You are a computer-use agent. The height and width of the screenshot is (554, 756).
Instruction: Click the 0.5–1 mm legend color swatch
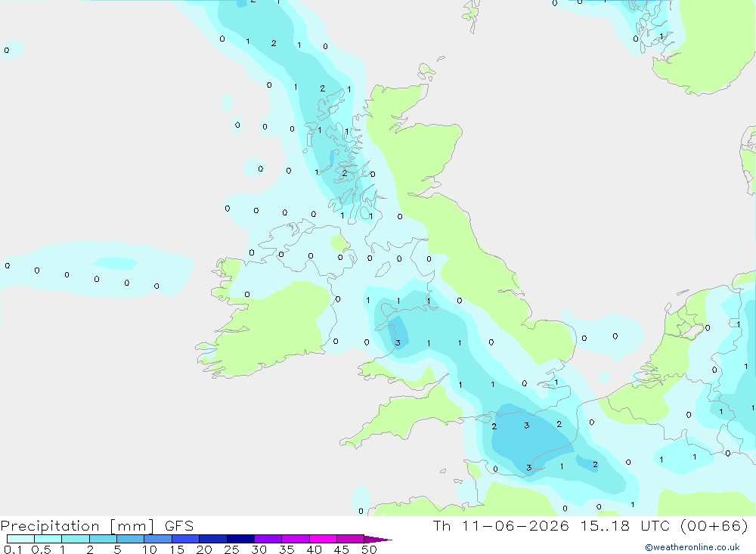[x=48, y=539]
